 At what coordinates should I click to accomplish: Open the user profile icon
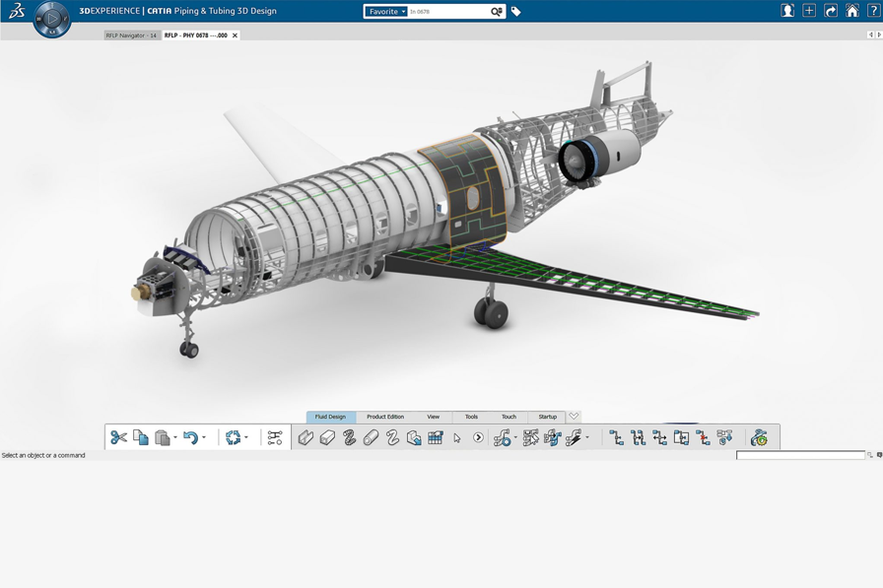tap(787, 11)
